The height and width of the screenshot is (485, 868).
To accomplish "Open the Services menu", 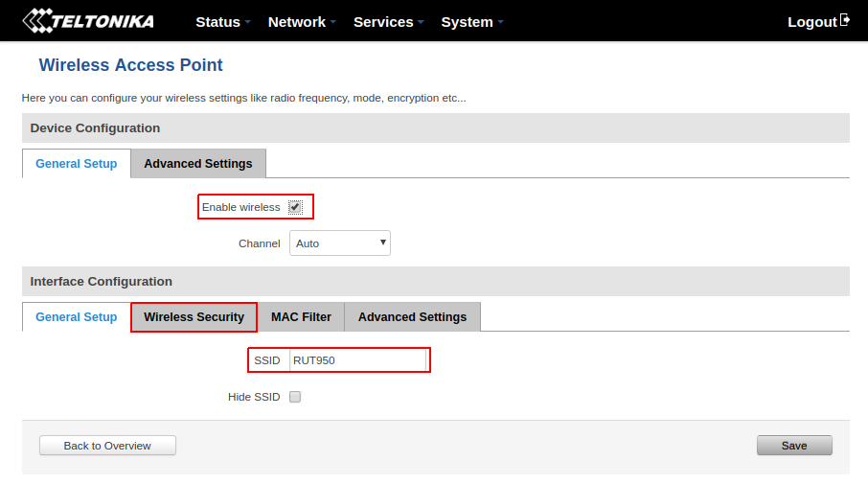I will pos(388,21).
